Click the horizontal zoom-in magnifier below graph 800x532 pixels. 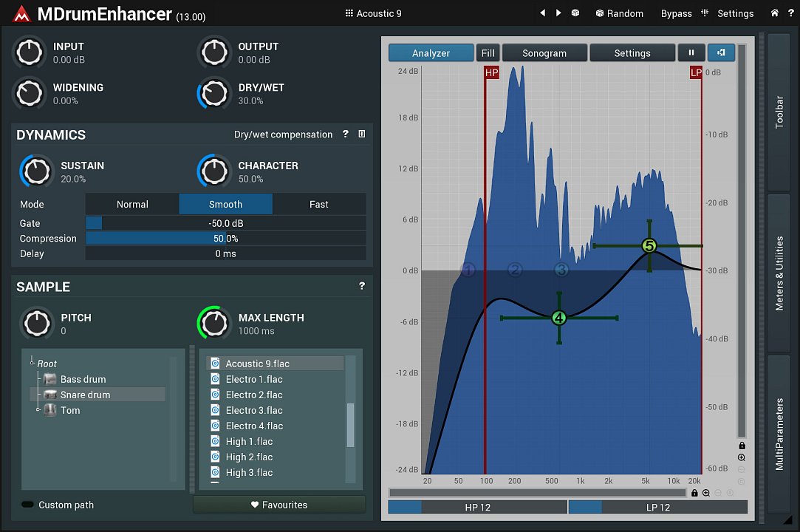pos(706,493)
